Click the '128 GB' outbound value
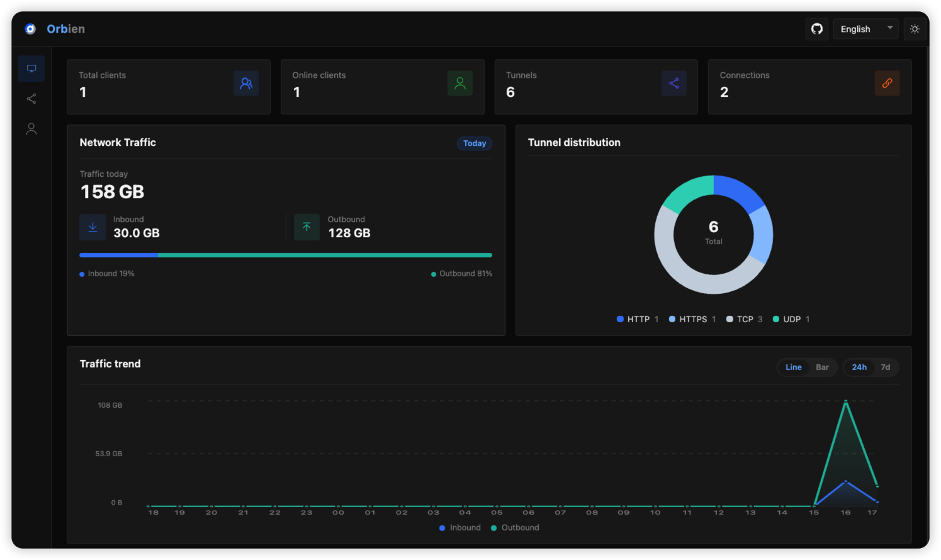Image resolution: width=941 pixels, height=560 pixels. click(349, 233)
